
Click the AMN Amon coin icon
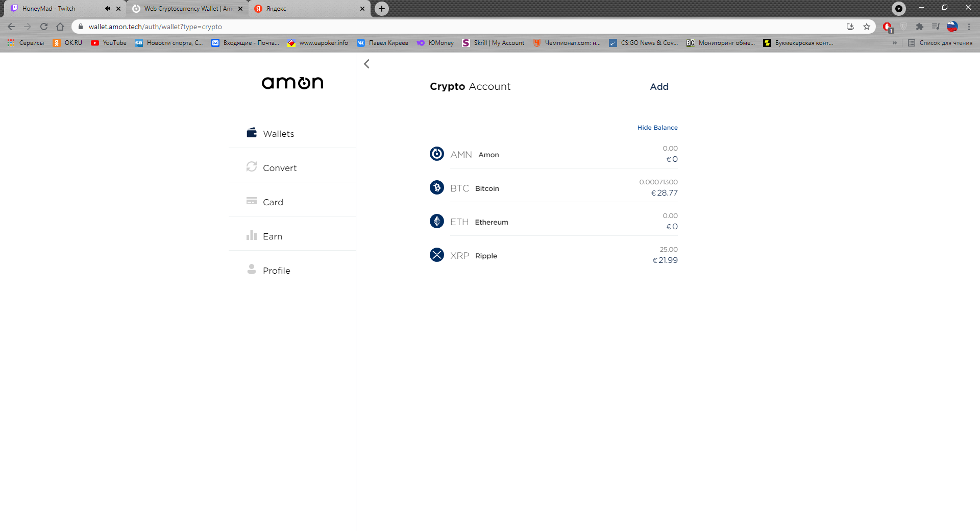point(437,154)
